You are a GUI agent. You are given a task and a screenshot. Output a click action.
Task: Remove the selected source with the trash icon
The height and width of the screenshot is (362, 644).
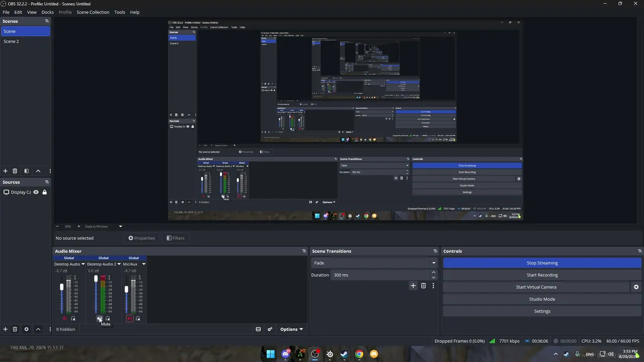click(x=15, y=329)
